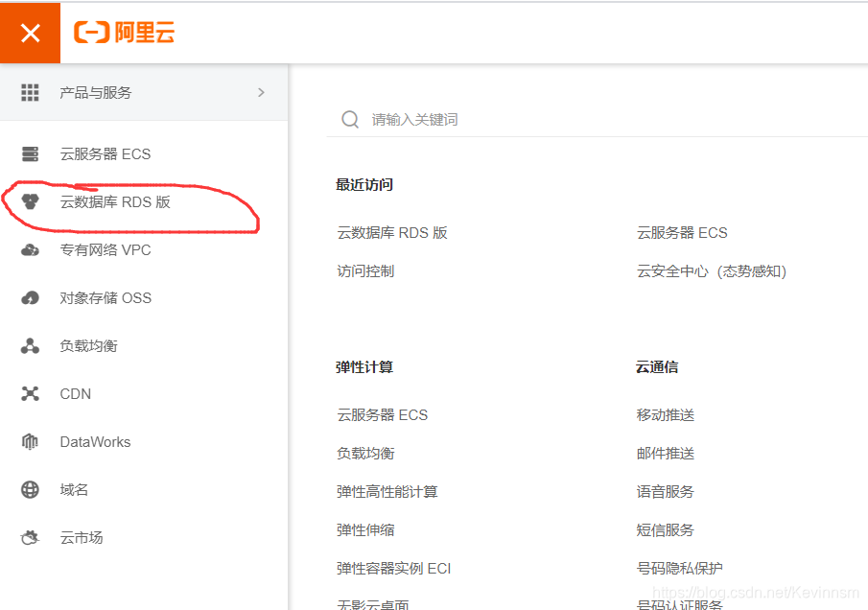Open CDN in the sidebar

point(75,394)
